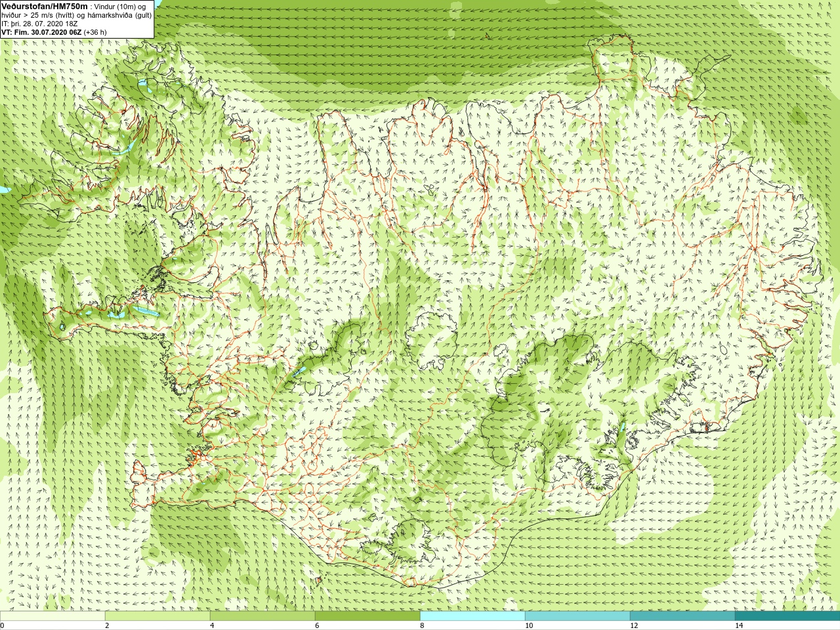
Task: Click the legend tick label '10'
Action: tap(529, 625)
